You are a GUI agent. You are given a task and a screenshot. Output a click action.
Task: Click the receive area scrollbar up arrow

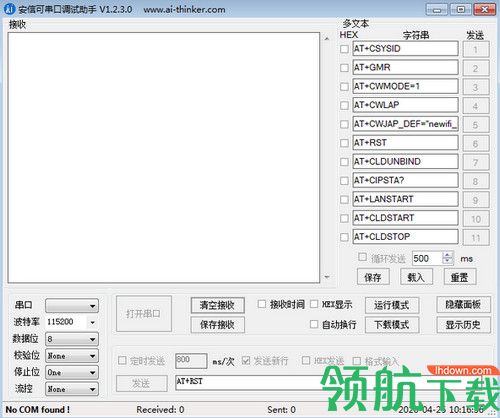327,39
